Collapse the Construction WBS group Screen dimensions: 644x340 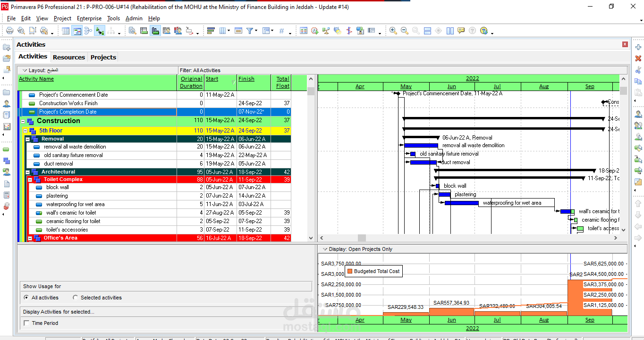23,121
